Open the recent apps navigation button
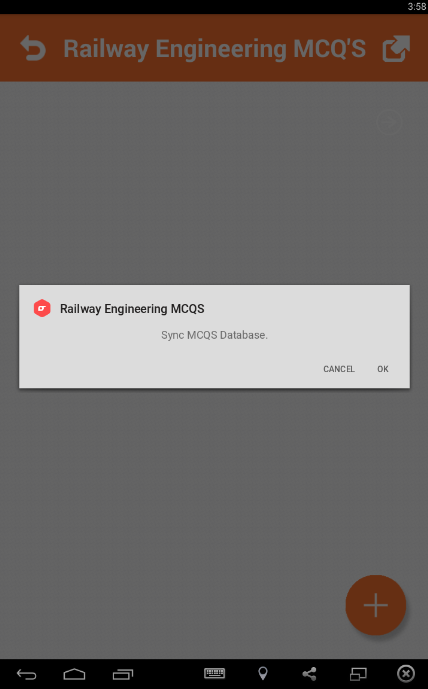 (123, 674)
